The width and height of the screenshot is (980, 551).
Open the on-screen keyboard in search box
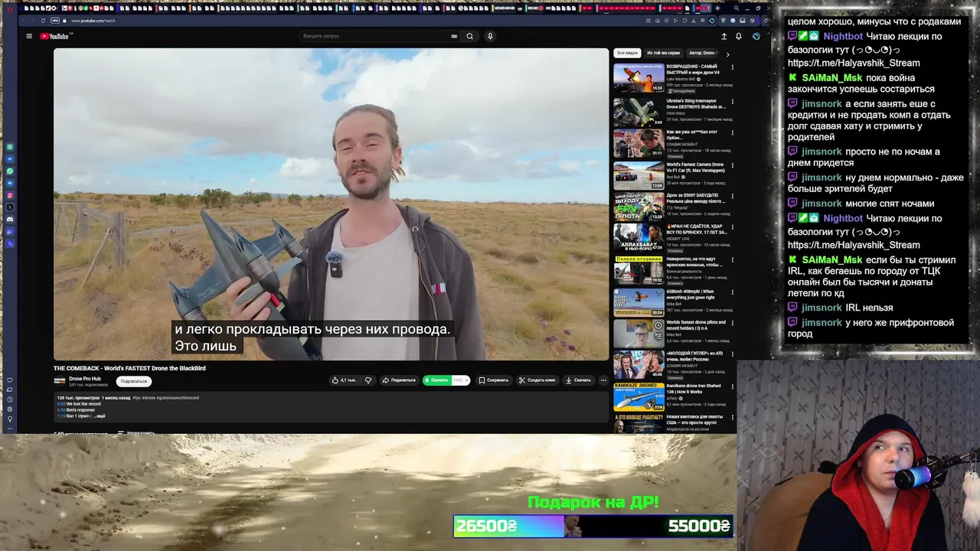pos(454,36)
